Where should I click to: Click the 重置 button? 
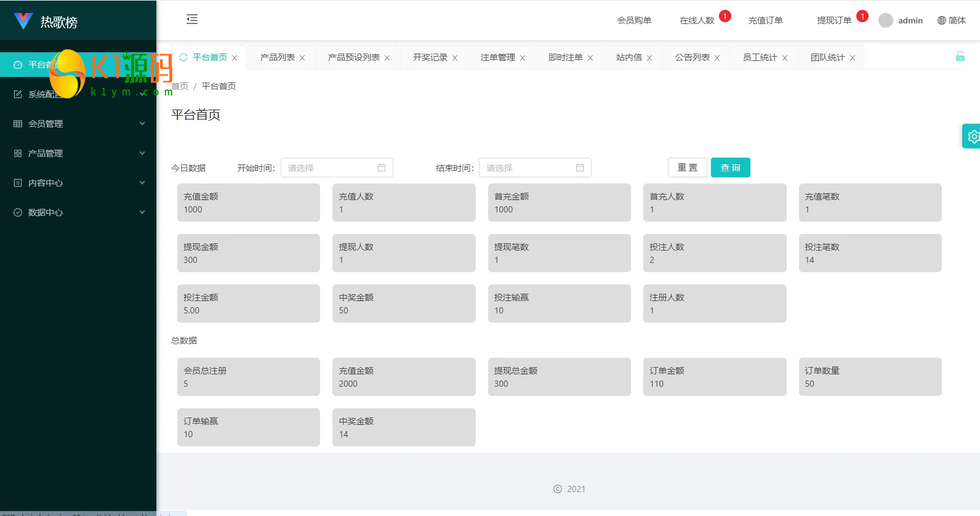click(688, 167)
